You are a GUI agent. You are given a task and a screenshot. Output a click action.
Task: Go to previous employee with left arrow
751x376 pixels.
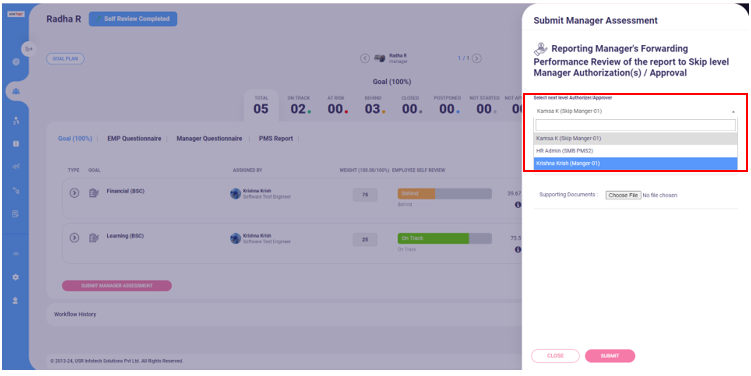[365, 58]
